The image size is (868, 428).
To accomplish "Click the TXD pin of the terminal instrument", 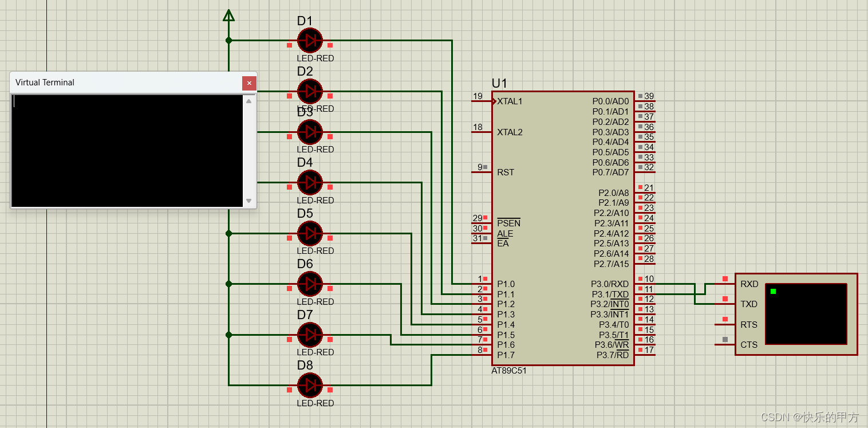I will 749,304.
